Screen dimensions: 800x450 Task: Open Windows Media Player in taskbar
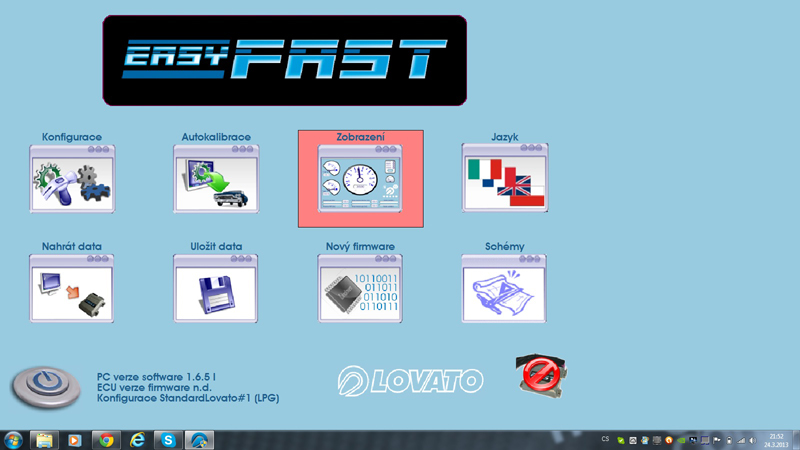tap(75, 440)
